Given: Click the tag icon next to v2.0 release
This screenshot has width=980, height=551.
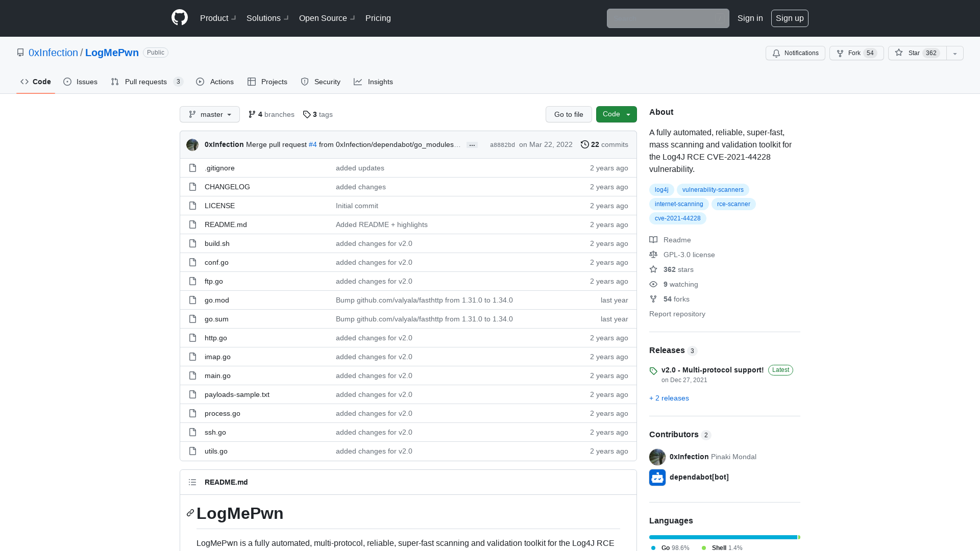Looking at the screenshot, I should click(653, 371).
